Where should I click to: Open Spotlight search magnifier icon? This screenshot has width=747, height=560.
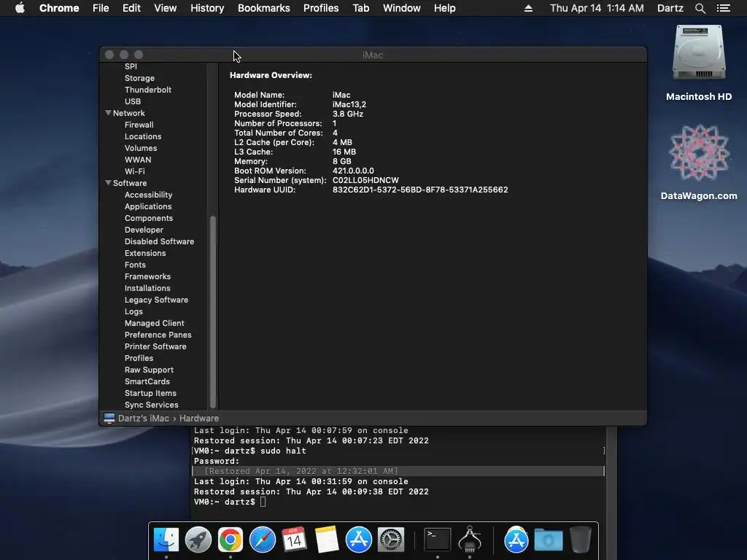coord(700,8)
